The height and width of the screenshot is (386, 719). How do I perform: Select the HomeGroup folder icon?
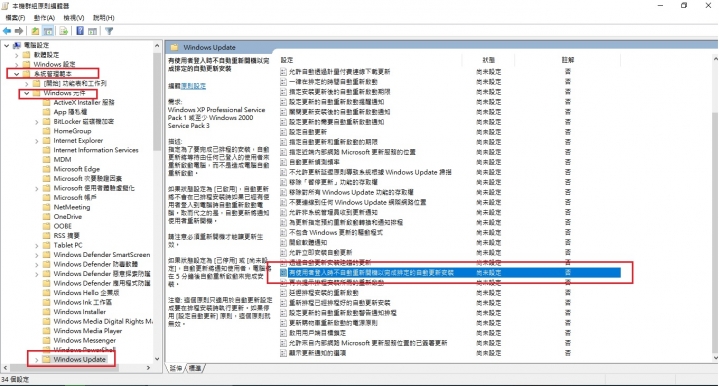pos(46,131)
